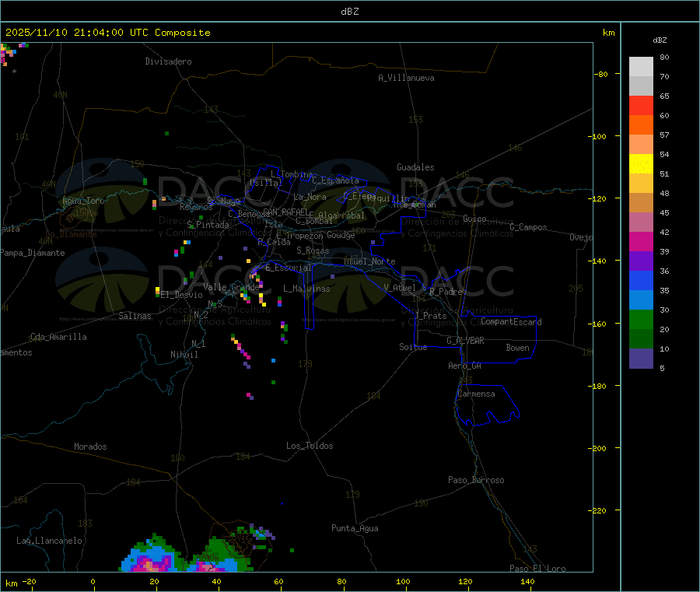
Task: Click the 'C_Española' map label
Action: click(336, 180)
